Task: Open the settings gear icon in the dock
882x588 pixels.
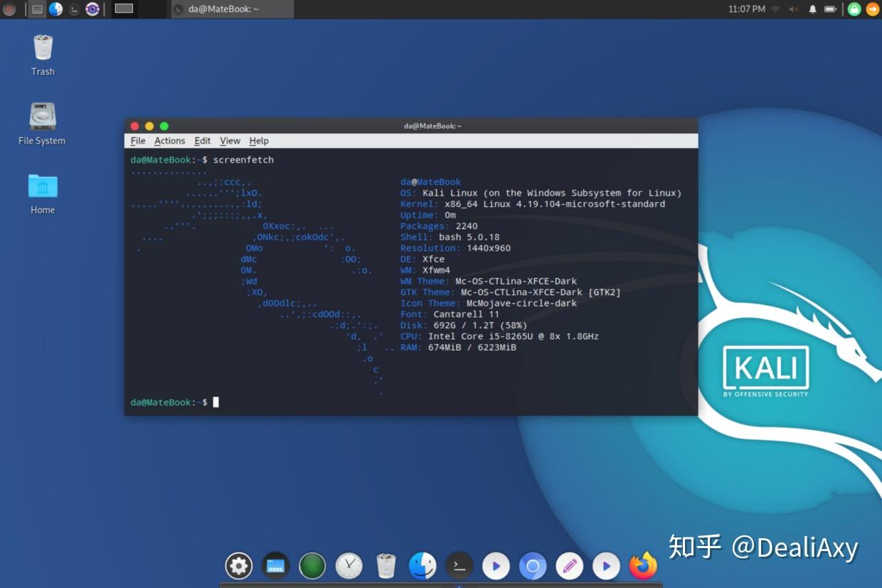Action: 239,566
